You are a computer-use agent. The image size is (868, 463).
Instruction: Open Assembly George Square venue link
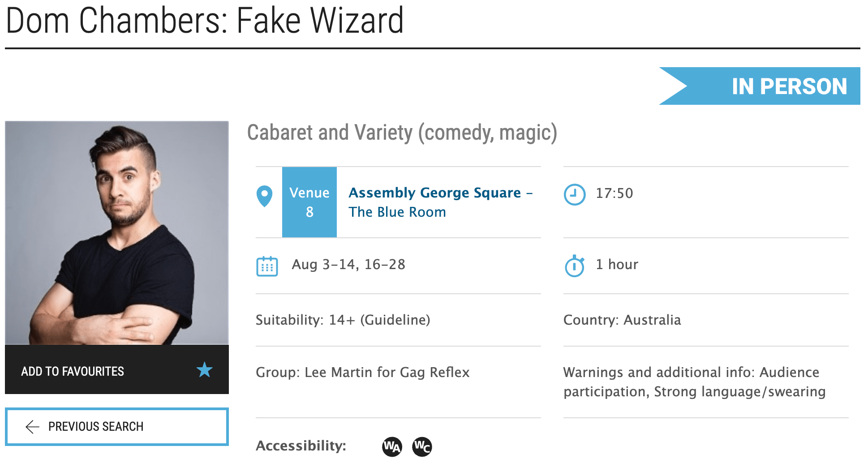[435, 193]
